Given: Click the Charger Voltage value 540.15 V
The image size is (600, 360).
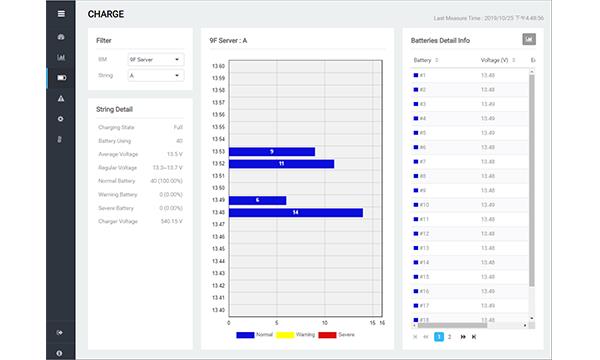Looking at the screenshot, I should click(172, 222).
